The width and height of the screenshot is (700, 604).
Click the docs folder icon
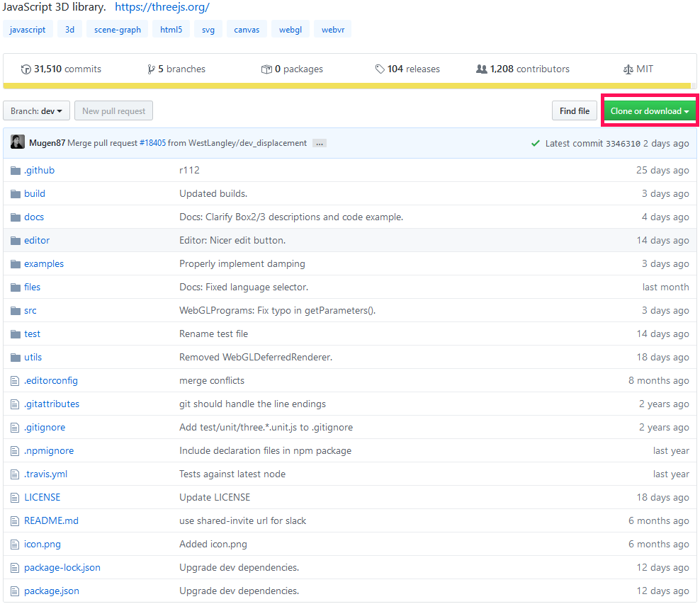[16, 217]
